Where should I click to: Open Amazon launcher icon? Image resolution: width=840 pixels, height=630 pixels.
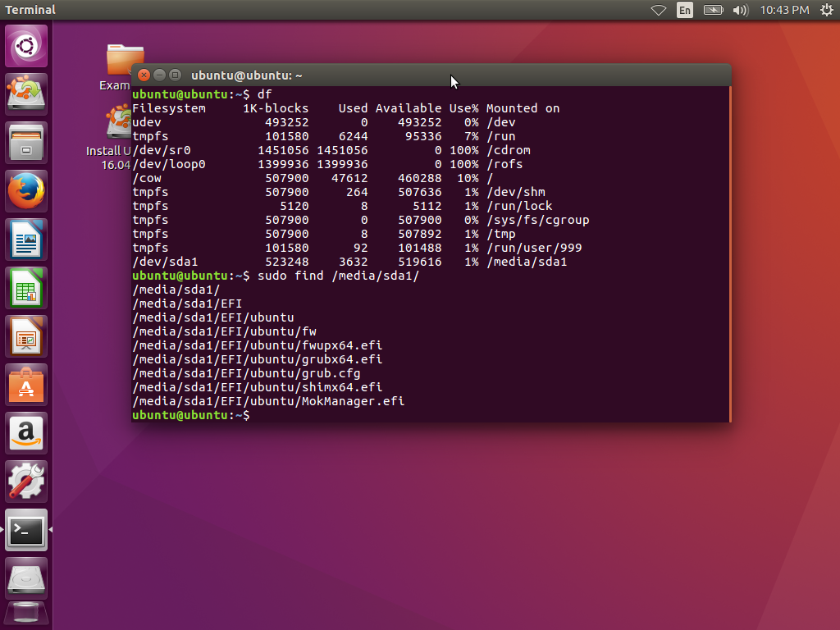(x=25, y=433)
